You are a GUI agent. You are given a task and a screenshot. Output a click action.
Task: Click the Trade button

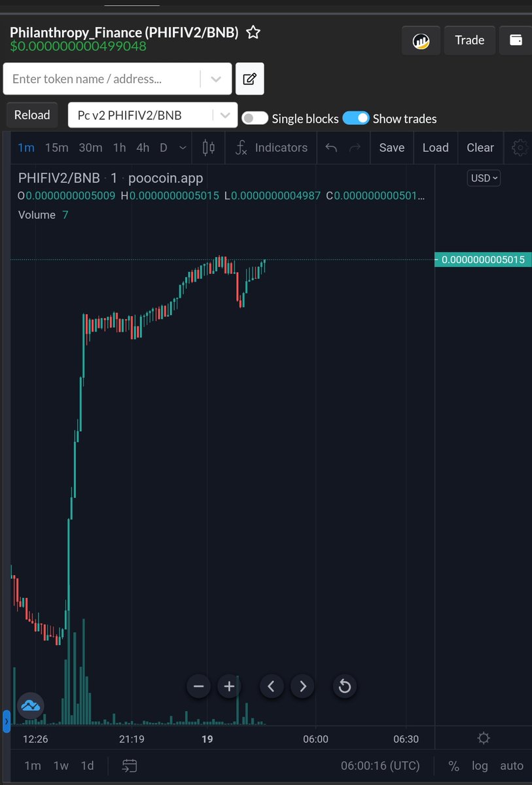point(469,40)
